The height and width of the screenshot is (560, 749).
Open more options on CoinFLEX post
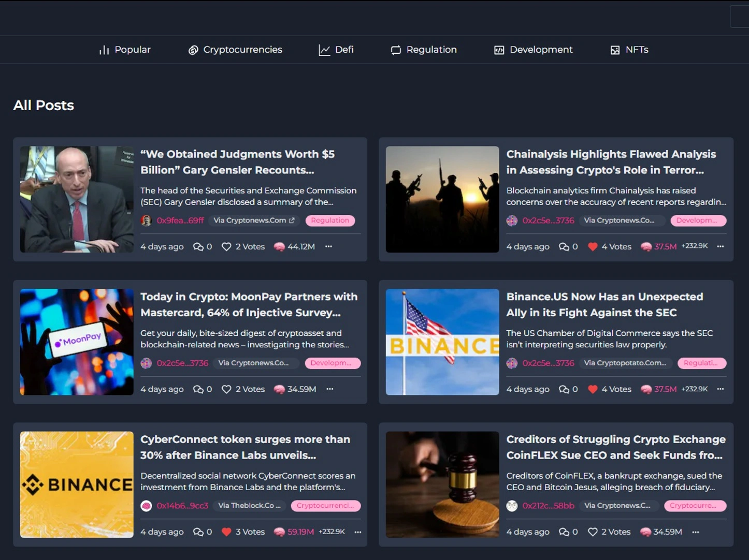click(696, 532)
